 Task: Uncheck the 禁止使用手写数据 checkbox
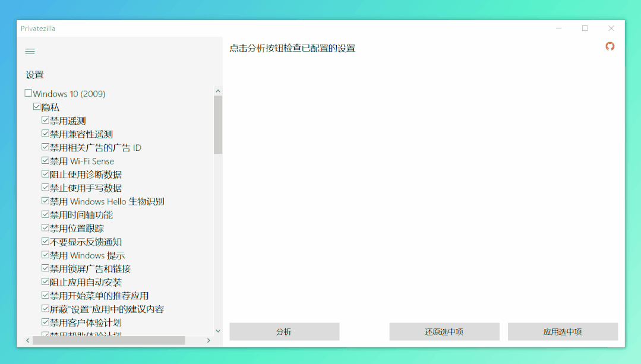pos(45,188)
